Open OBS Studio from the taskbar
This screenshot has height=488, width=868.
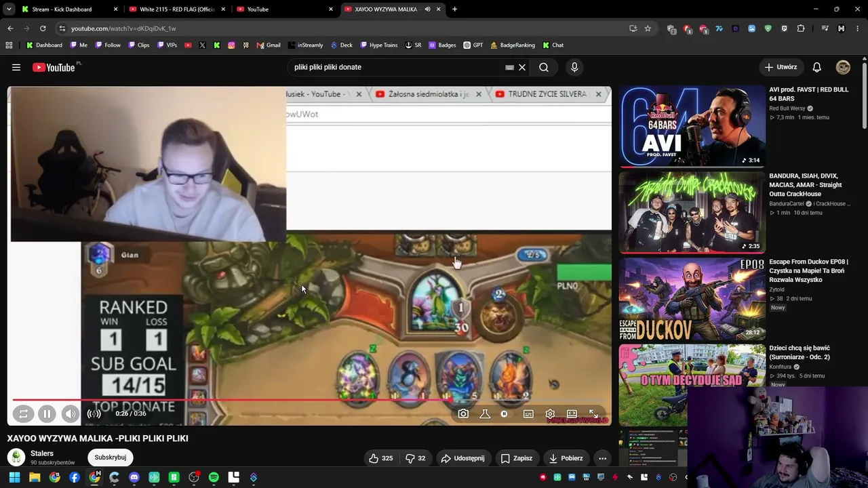(x=194, y=477)
